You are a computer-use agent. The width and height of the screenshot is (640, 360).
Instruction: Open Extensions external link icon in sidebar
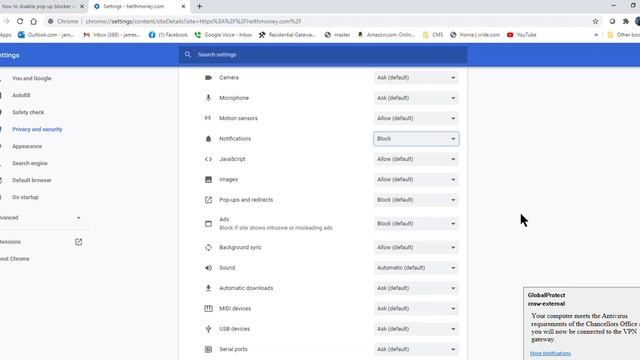tap(78, 242)
